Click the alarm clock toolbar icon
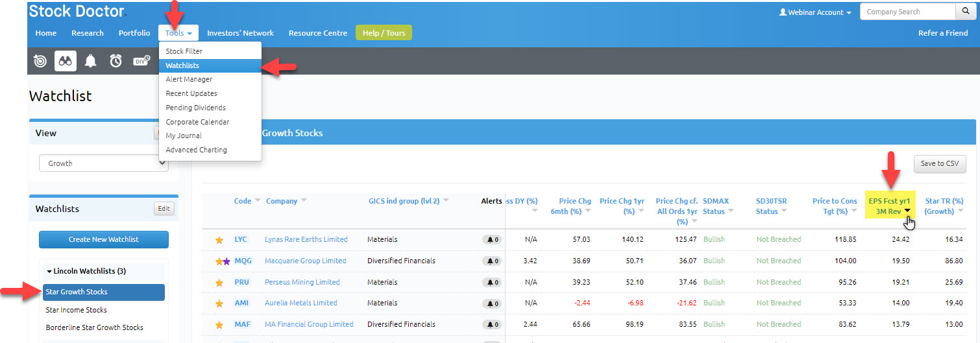 click(x=116, y=61)
